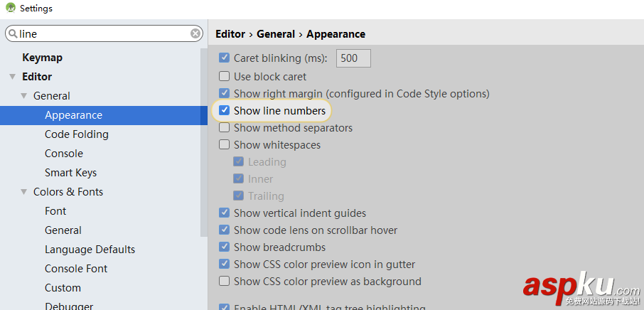
Task: Click the settings tree vertical scrollbar
Action: 204,142
